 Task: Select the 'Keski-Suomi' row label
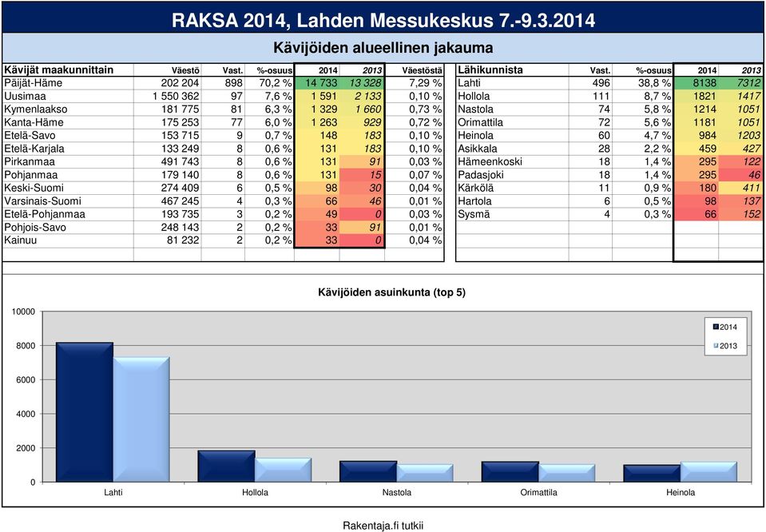(x=34, y=188)
